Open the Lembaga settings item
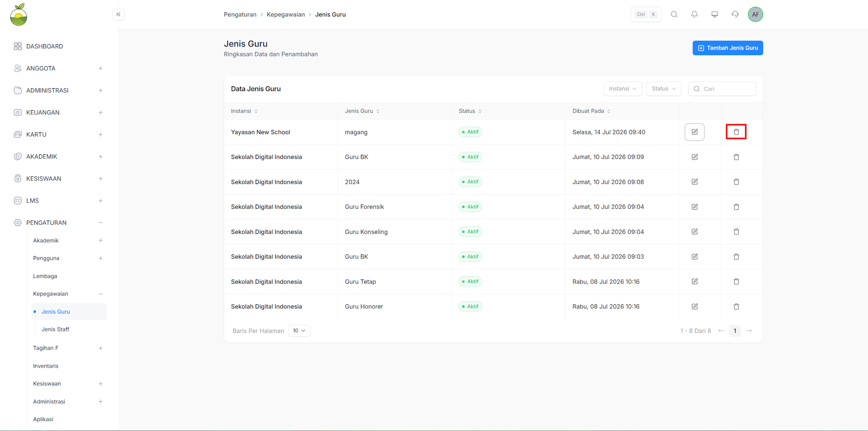This screenshot has height=431, width=868. [x=45, y=276]
